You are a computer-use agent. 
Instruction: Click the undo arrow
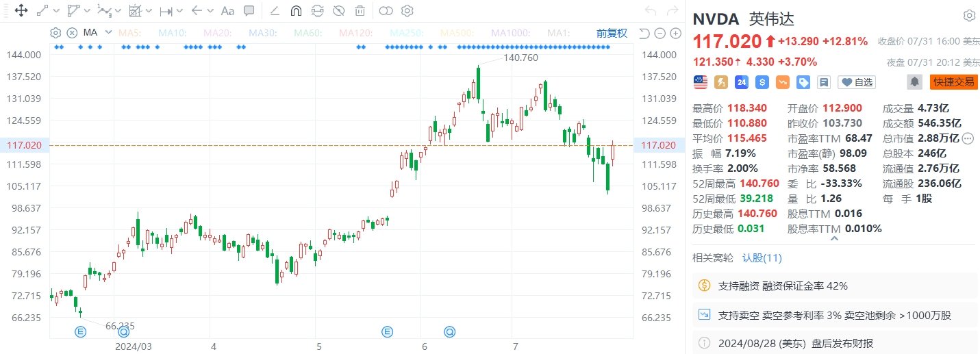click(x=651, y=11)
